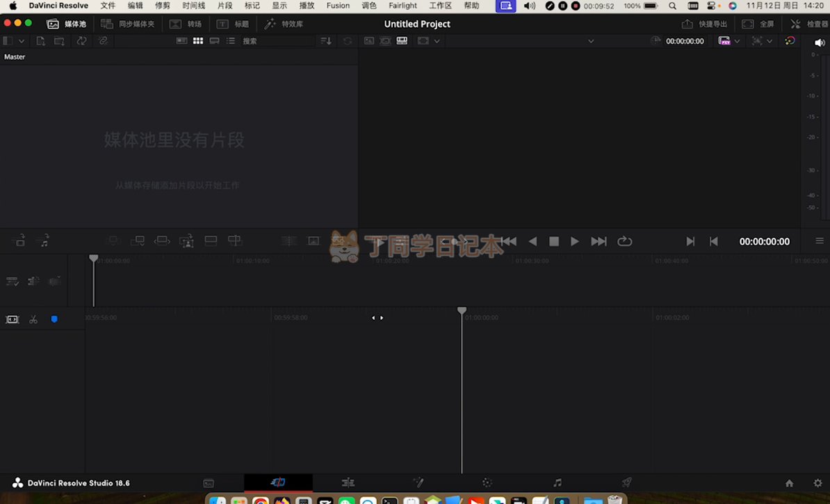Click the 快捷导出 quick export button
830x504 pixels.
click(x=704, y=24)
